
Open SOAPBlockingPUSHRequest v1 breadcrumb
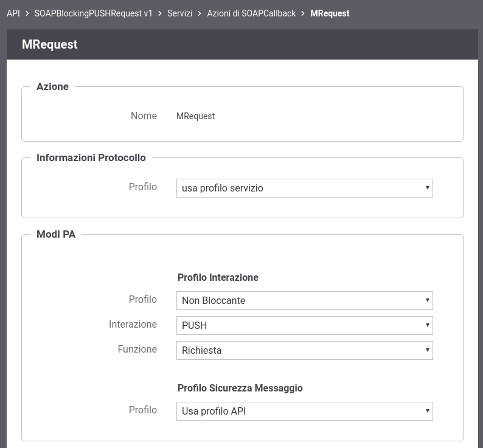(x=93, y=13)
